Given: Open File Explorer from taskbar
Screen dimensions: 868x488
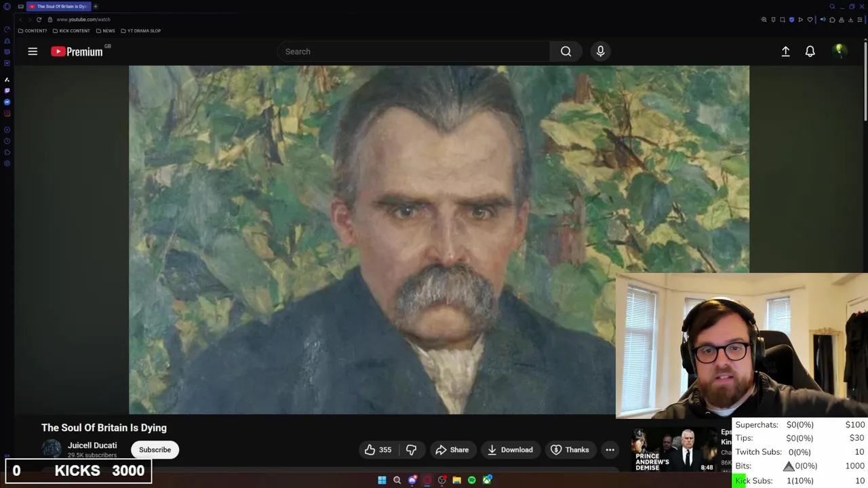Looking at the screenshot, I should pyautogui.click(x=456, y=480).
